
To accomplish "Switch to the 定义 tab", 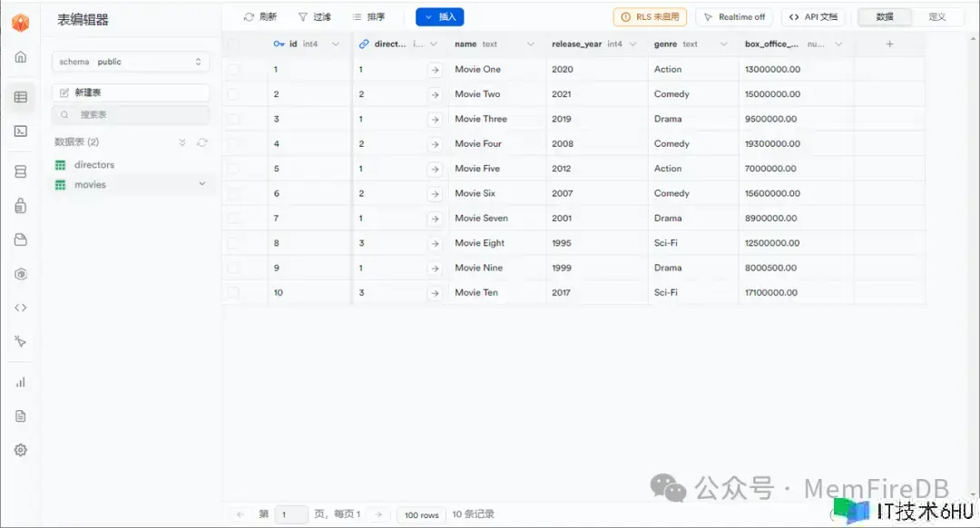I will click(x=936, y=17).
